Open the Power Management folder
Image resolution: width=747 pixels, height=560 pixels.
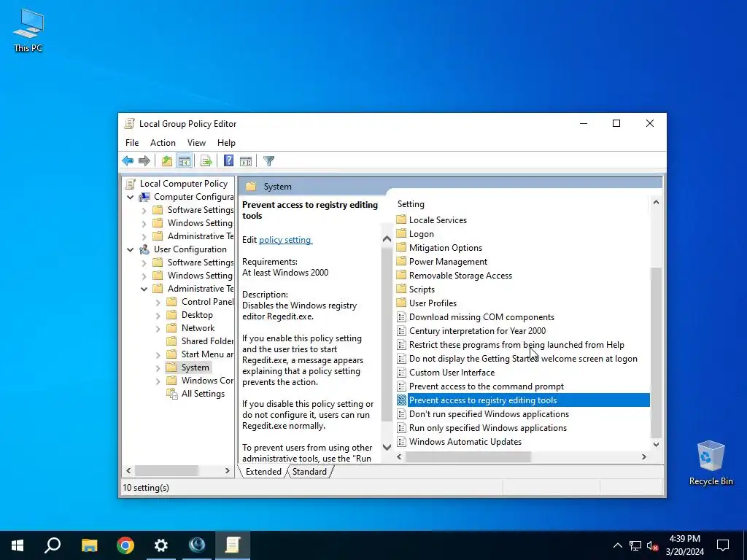click(448, 262)
